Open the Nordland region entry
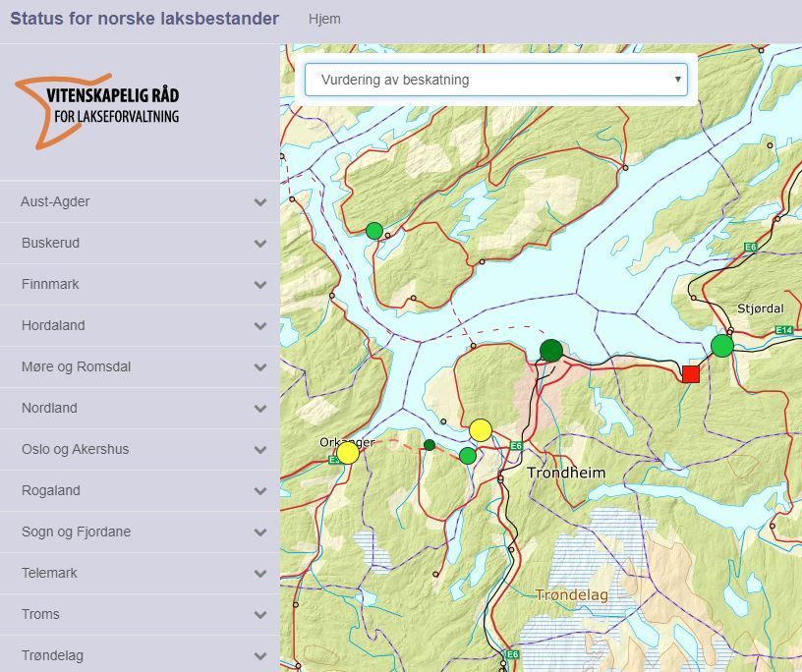The image size is (802, 672). pos(138,408)
